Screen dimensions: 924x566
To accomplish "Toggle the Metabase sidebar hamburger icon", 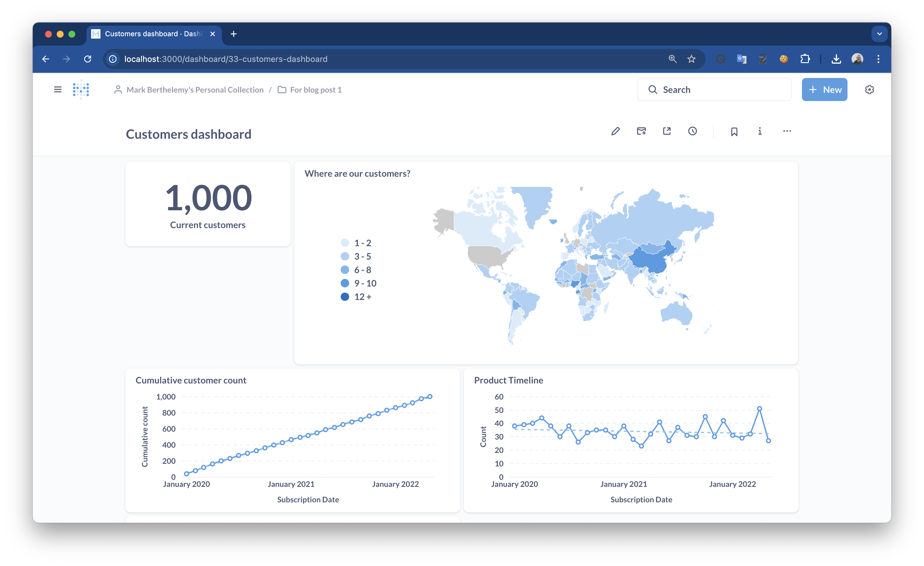I will click(x=58, y=90).
